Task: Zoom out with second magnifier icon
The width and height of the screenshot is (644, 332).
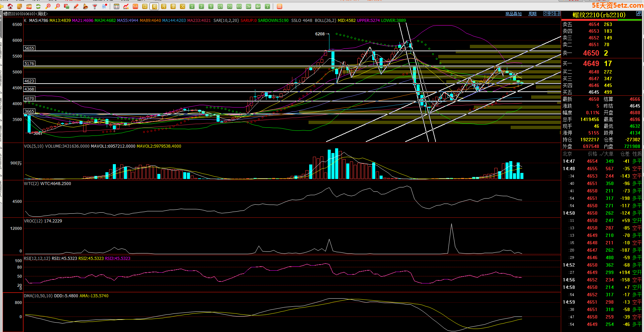Action: pyautogui.click(x=57, y=6)
